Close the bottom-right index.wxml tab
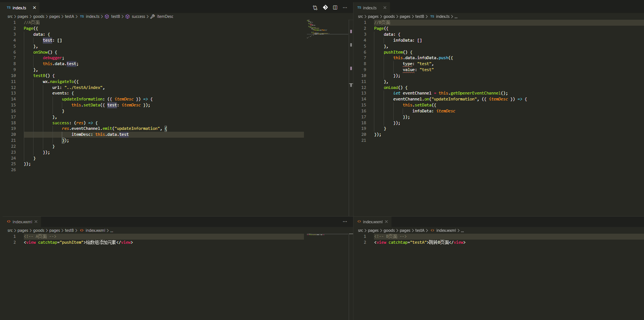This screenshot has height=320, width=644. [x=386, y=221]
